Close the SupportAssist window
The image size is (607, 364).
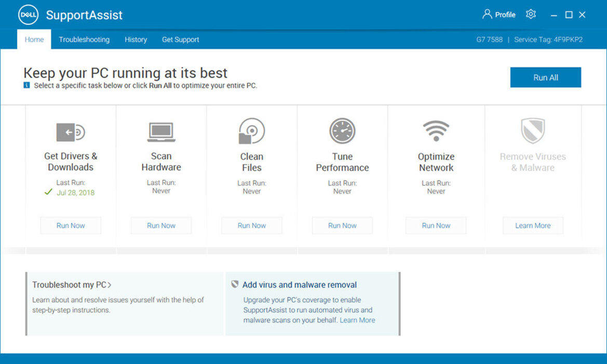582,15
